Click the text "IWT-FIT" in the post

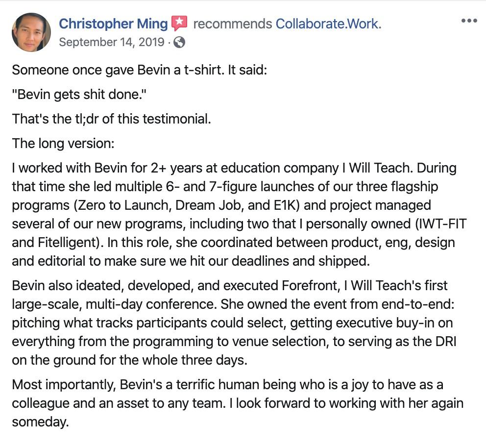[438, 224]
